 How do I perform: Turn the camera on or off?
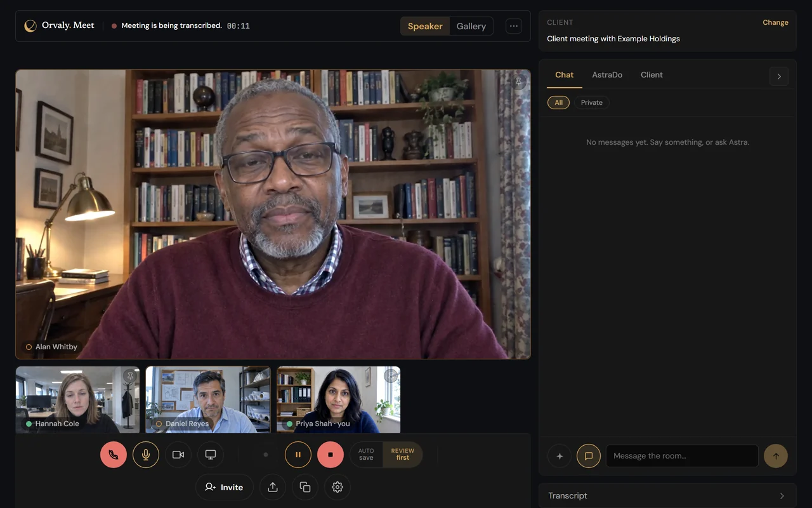(x=178, y=455)
